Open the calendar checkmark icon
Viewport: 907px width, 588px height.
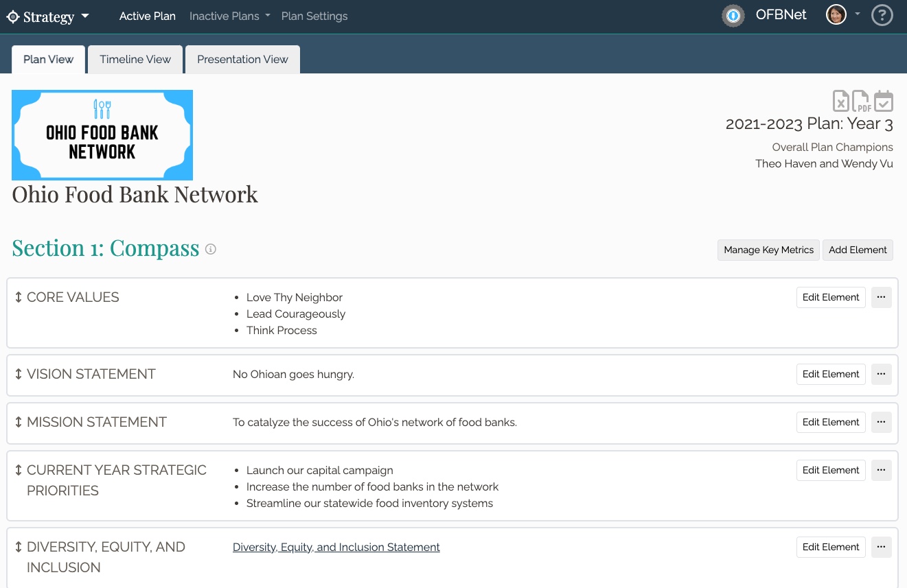pyautogui.click(x=884, y=101)
